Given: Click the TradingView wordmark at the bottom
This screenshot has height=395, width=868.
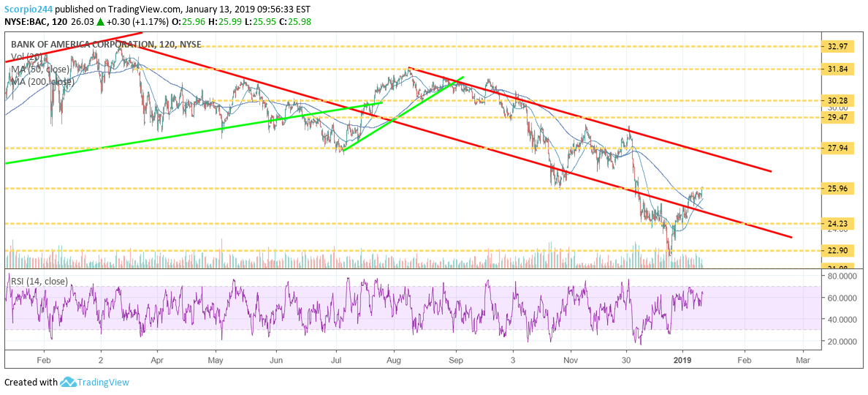Looking at the screenshot, I should [103, 382].
